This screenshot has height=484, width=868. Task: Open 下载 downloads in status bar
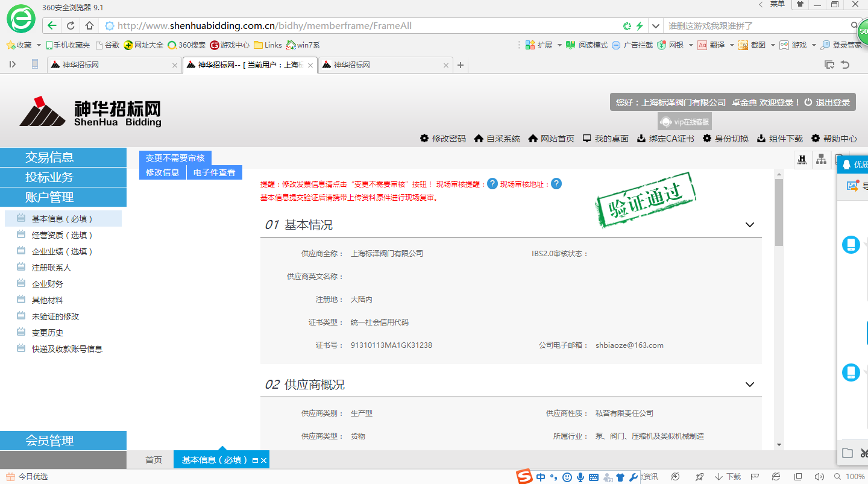pyautogui.click(x=728, y=477)
